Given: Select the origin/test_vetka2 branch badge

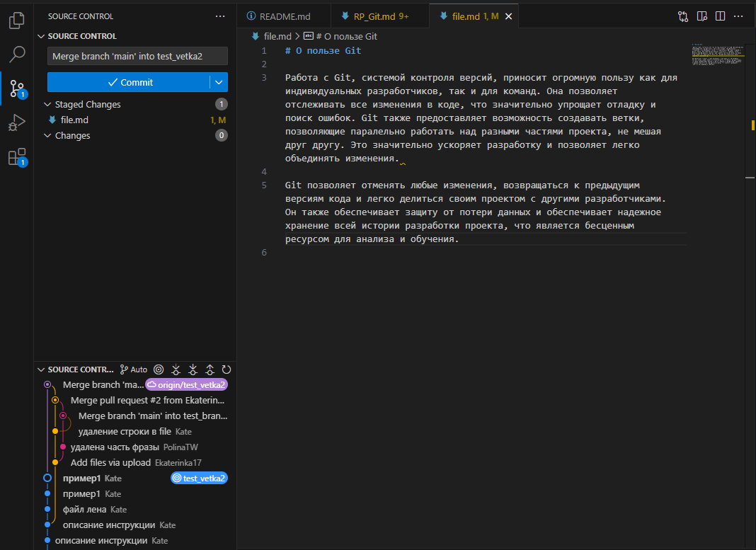Looking at the screenshot, I should tap(187, 385).
